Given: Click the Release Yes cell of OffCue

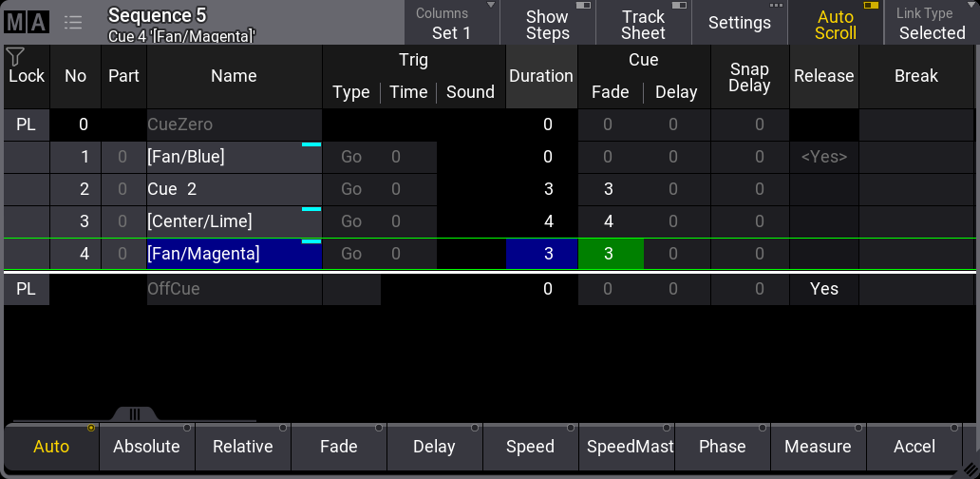Looking at the screenshot, I should 823,289.
